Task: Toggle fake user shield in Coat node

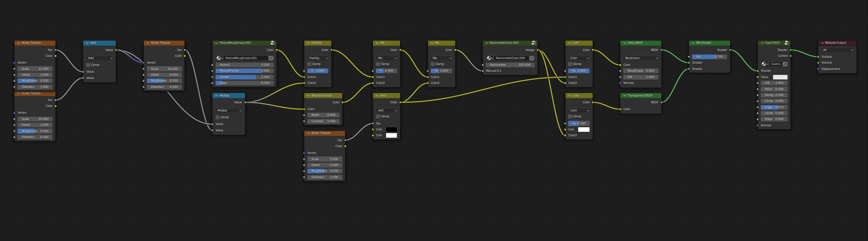Action: pos(785,64)
